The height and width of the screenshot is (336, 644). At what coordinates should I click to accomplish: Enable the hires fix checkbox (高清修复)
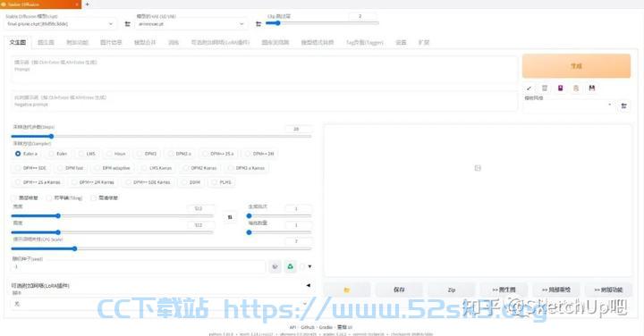tap(94, 197)
